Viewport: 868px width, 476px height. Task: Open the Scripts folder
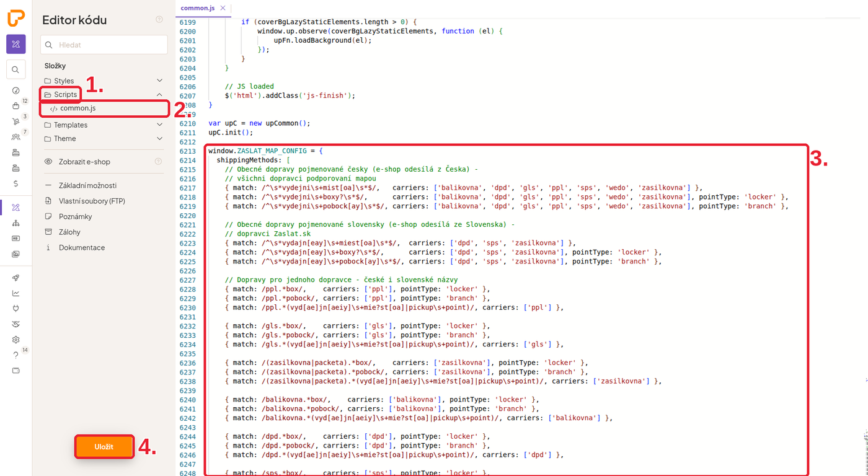(x=61, y=95)
